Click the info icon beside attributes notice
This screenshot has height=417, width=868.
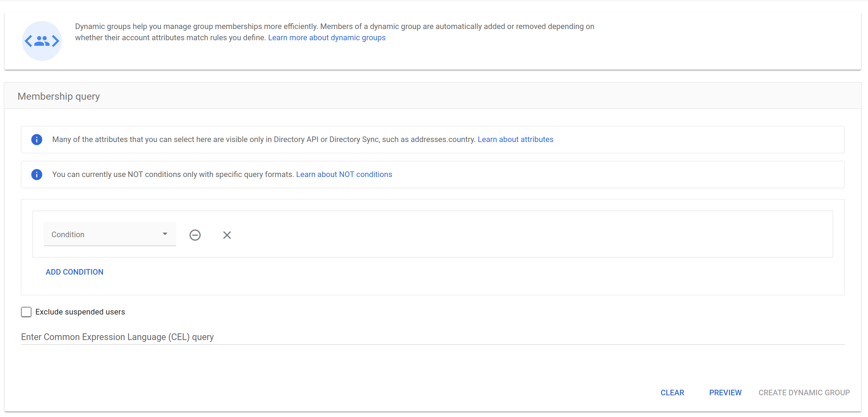[x=37, y=140]
